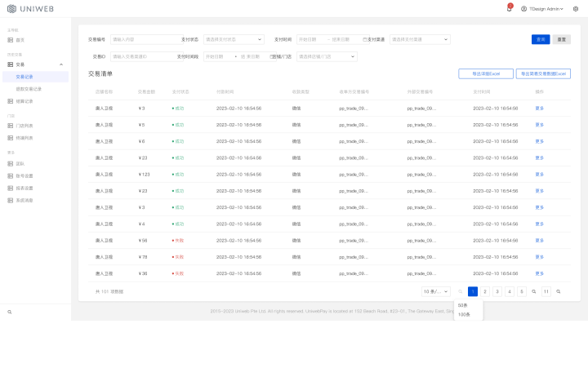Click the 账号设置 sidebar icon

click(x=11, y=175)
